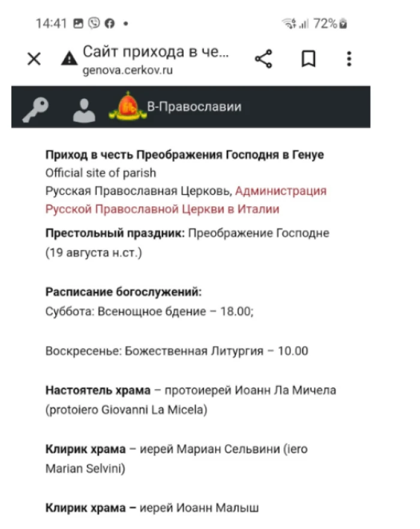Share the page via share icon
This screenshot has width=420, height=529.
coord(263,59)
